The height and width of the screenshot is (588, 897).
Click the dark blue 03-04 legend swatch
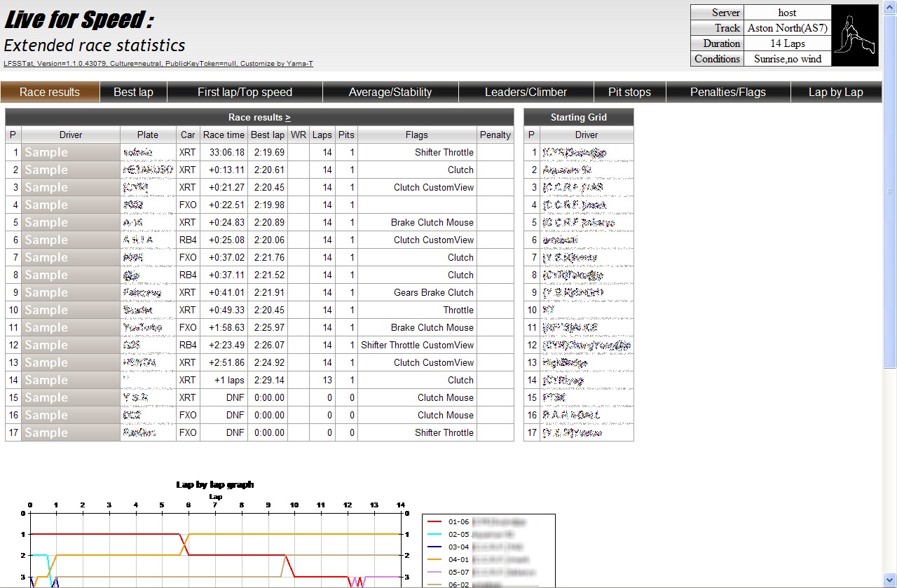434,547
